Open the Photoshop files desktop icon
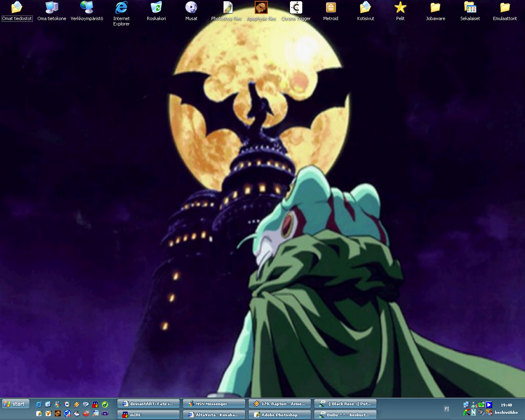 226,11
